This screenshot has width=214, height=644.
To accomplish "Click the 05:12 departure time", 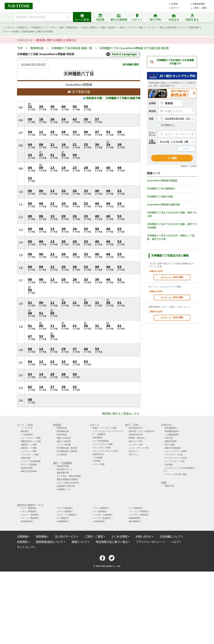I will pos(30,107).
